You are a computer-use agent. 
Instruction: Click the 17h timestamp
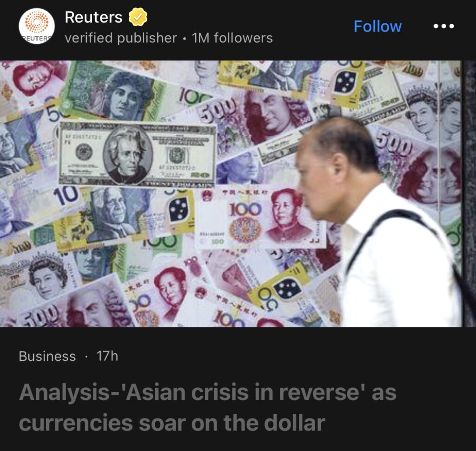point(107,356)
